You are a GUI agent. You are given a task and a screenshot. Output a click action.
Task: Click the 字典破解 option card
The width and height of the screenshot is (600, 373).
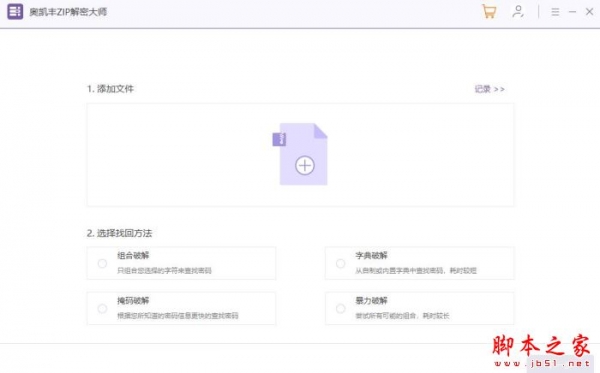coord(419,263)
